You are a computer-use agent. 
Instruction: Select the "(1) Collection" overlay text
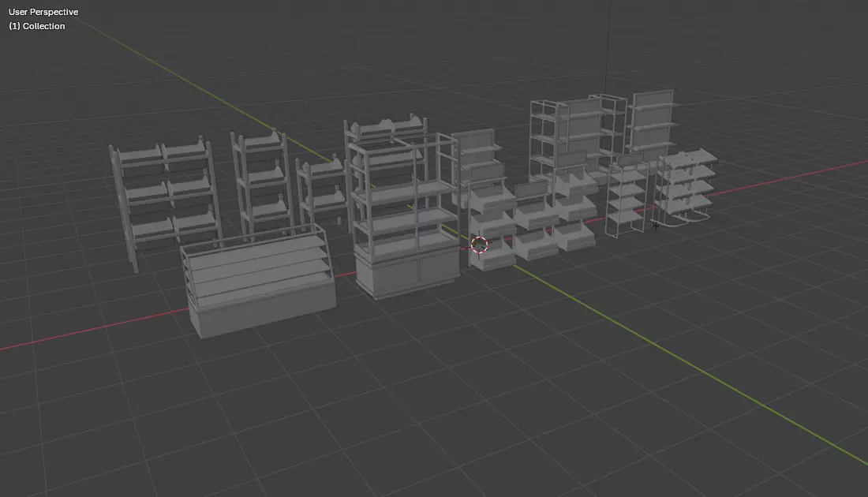coord(36,26)
